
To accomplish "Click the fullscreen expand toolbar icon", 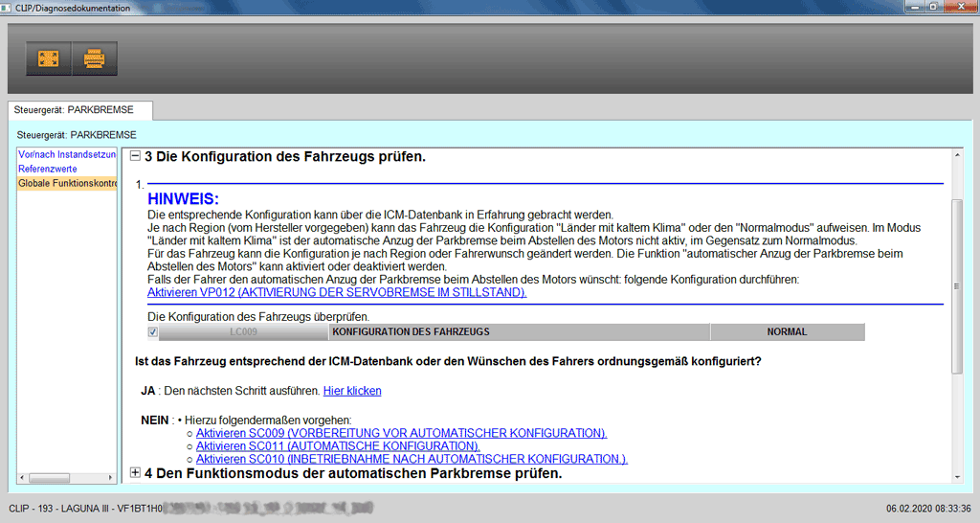I will pyautogui.click(x=48, y=58).
